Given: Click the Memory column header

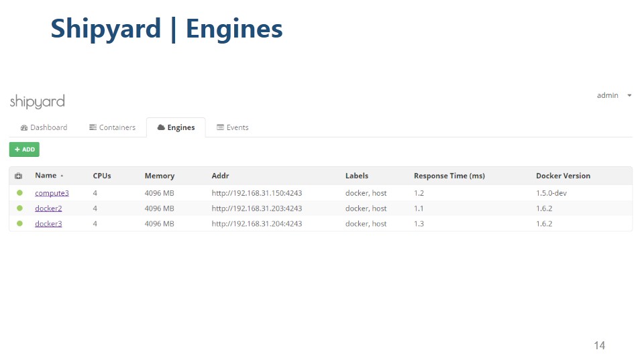Looking at the screenshot, I should point(160,176).
